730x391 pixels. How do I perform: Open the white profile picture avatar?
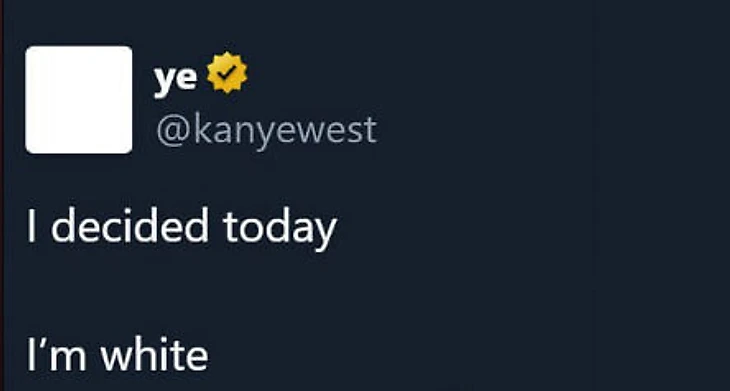[x=79, y=100]
